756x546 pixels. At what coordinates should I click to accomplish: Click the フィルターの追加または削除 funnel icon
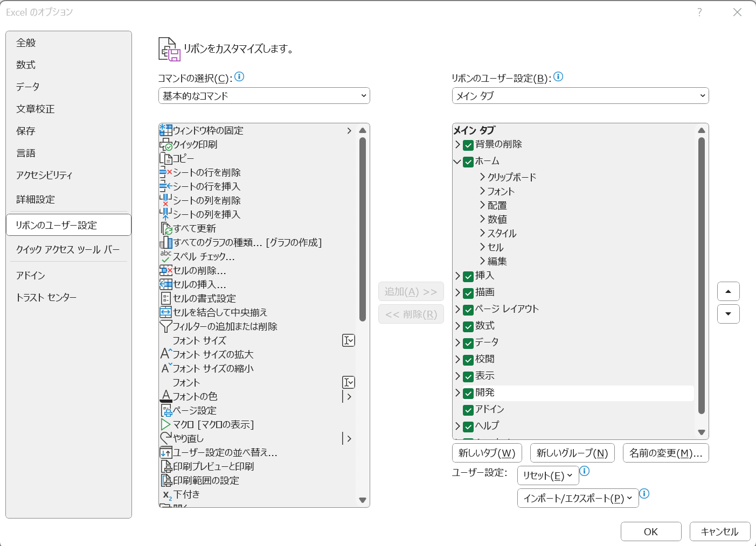point(166,326)
